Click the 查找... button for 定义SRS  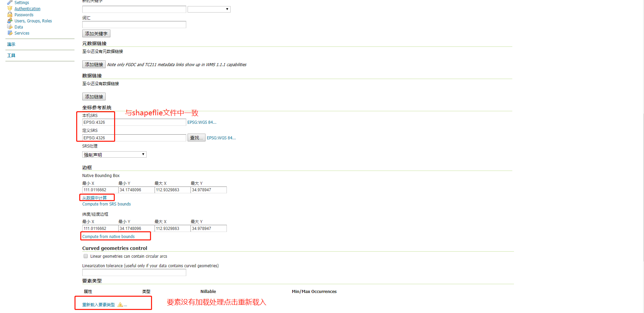point(196,137)
